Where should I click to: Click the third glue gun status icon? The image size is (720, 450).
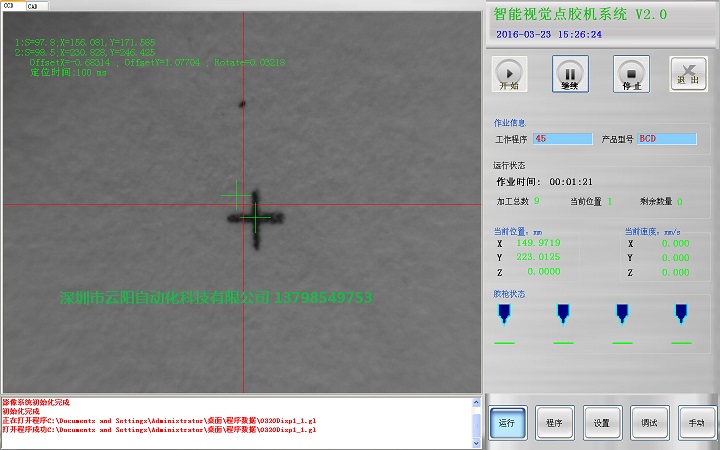[621, 313]
